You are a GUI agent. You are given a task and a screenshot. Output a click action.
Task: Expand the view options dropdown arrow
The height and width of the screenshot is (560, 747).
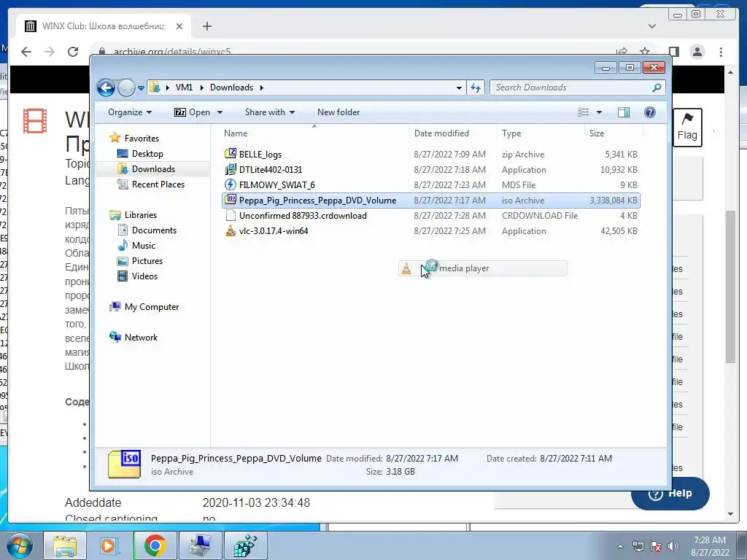(x=600, y=112)
